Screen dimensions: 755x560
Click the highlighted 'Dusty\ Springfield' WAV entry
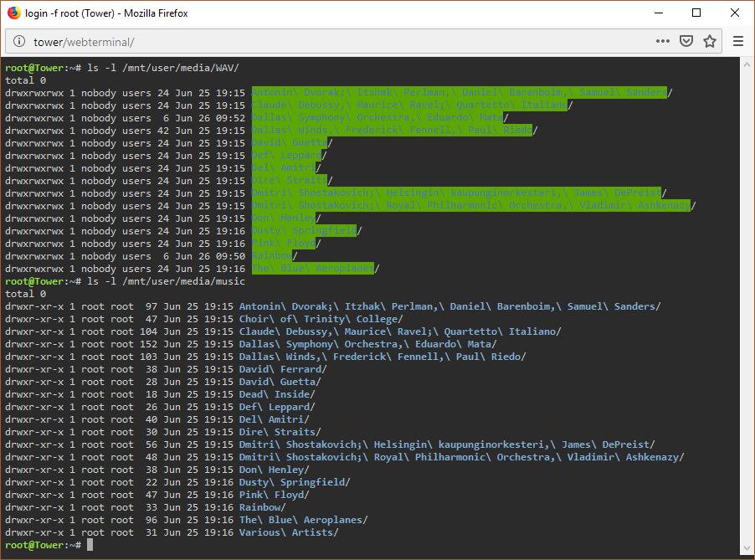(304, 231)
